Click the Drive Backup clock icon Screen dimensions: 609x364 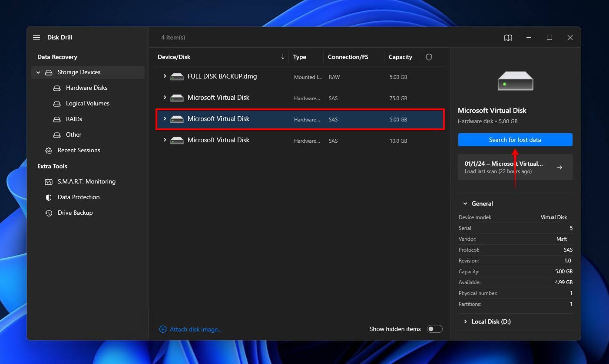point(49,213)
